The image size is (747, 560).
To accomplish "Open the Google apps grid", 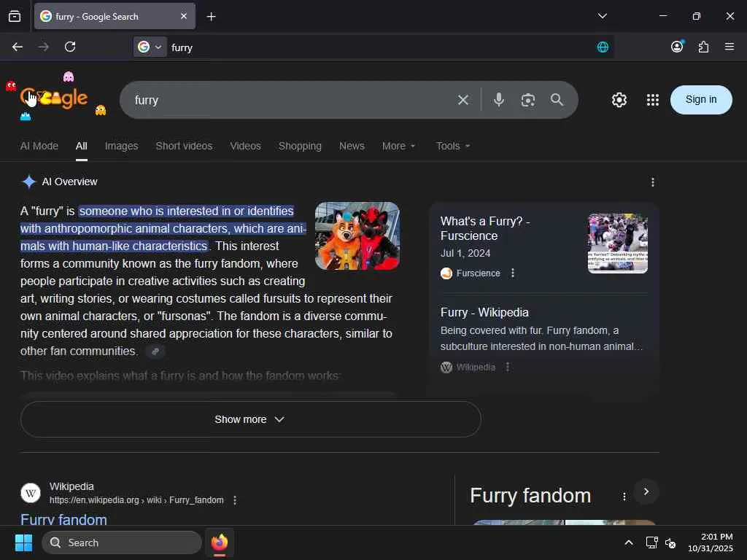I will coord(653,100).
